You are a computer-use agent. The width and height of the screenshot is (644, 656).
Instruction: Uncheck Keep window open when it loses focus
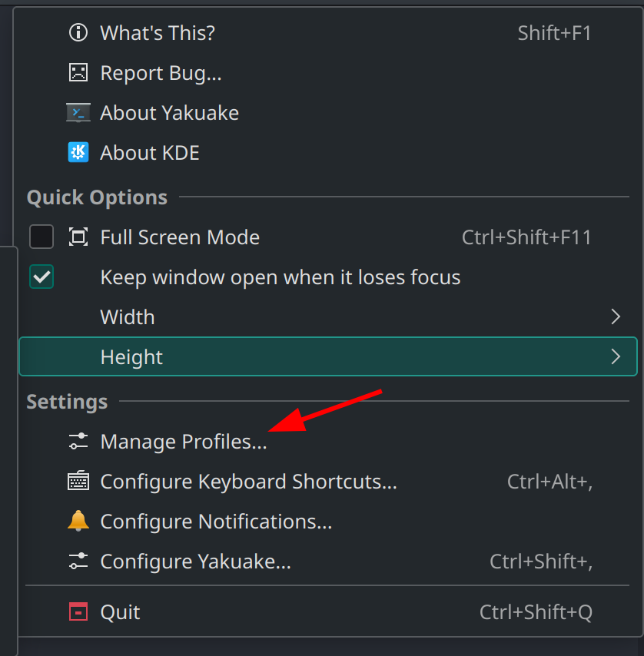(41, 277)
